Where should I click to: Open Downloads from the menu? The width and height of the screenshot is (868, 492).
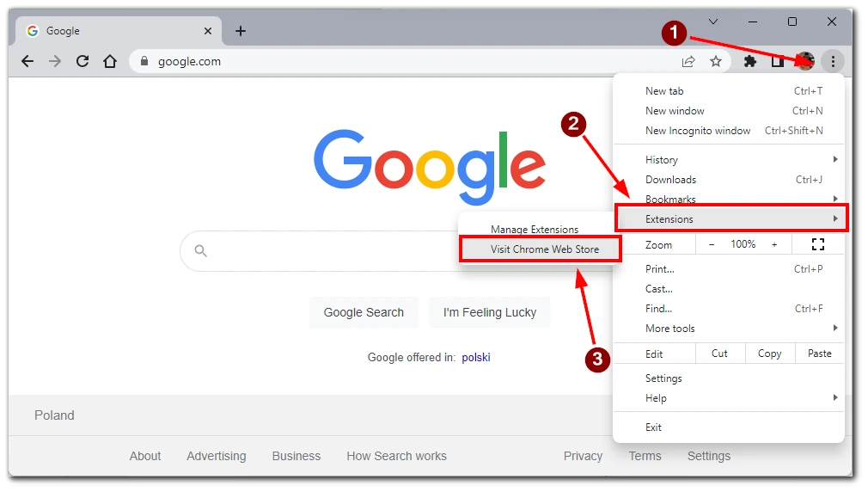click(x=729, y=180)
